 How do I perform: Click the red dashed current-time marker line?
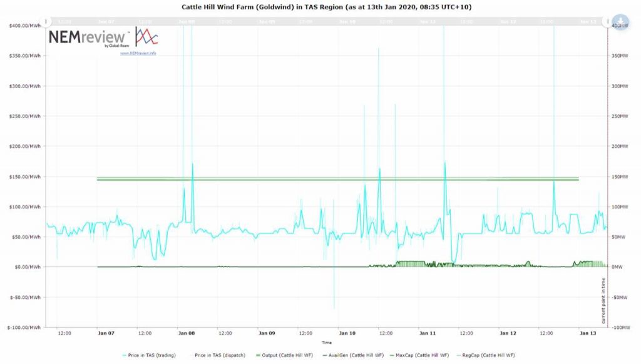click(608, 156)
